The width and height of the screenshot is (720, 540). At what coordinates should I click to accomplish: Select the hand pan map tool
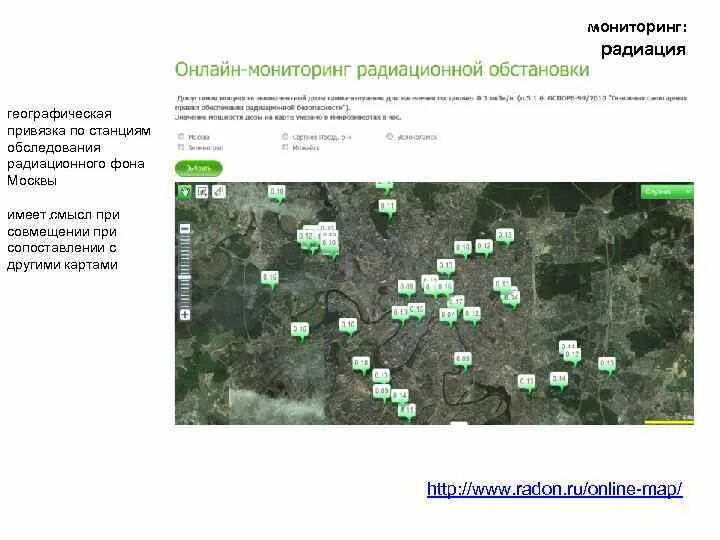185,191
